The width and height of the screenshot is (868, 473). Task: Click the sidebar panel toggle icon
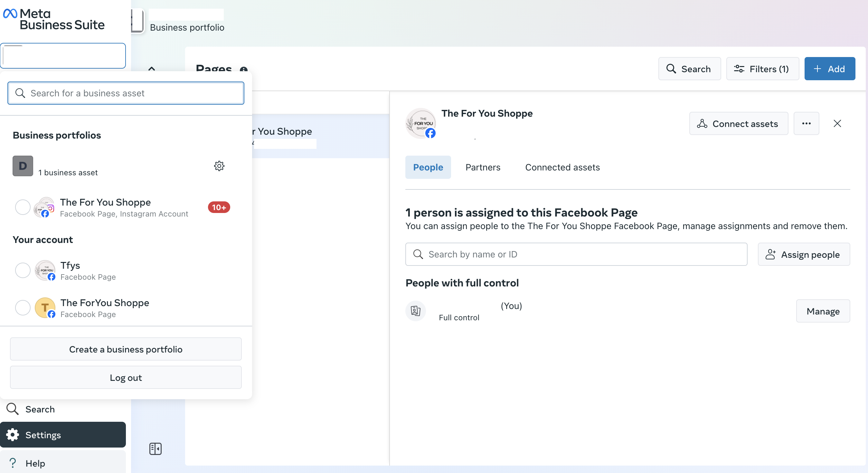(155, 449)
